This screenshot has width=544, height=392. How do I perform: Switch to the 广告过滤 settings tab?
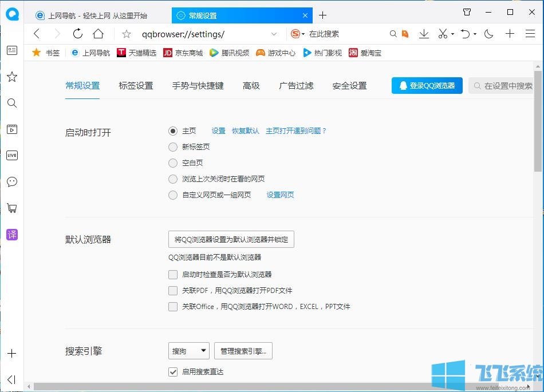pyautogui.click(x=296, y=86)
